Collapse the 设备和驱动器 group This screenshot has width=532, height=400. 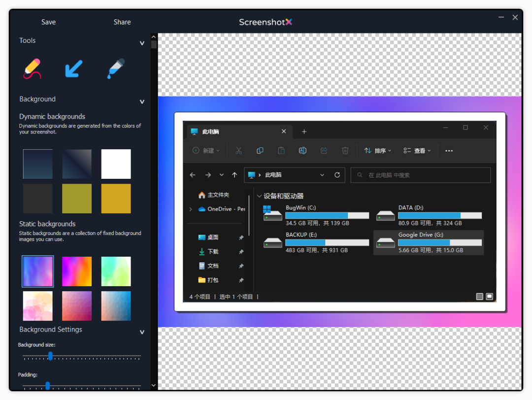point(260,196)
